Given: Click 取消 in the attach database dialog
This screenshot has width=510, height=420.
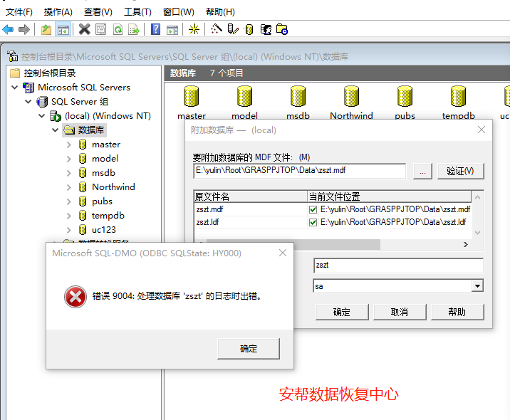Looking at the screenshot, I should click(x=400, y=312).
